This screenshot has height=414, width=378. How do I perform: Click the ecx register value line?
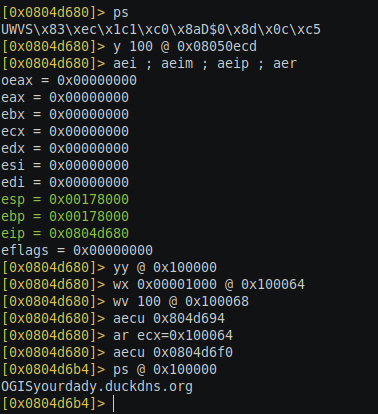(x=65, y=131)
